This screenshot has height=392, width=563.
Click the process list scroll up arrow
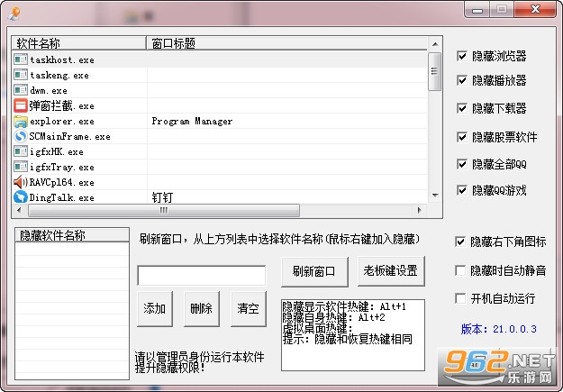pos(435,44)
